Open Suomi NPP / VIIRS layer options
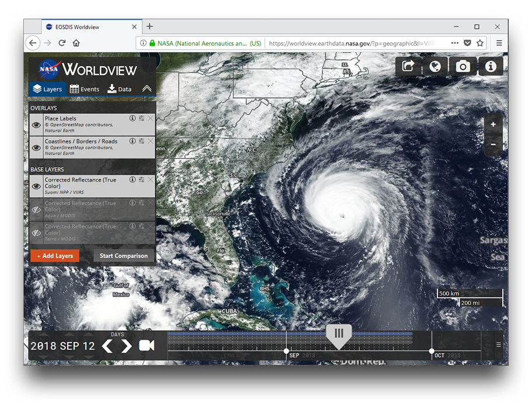The image size is (532, 412). [x=141, y=179]
